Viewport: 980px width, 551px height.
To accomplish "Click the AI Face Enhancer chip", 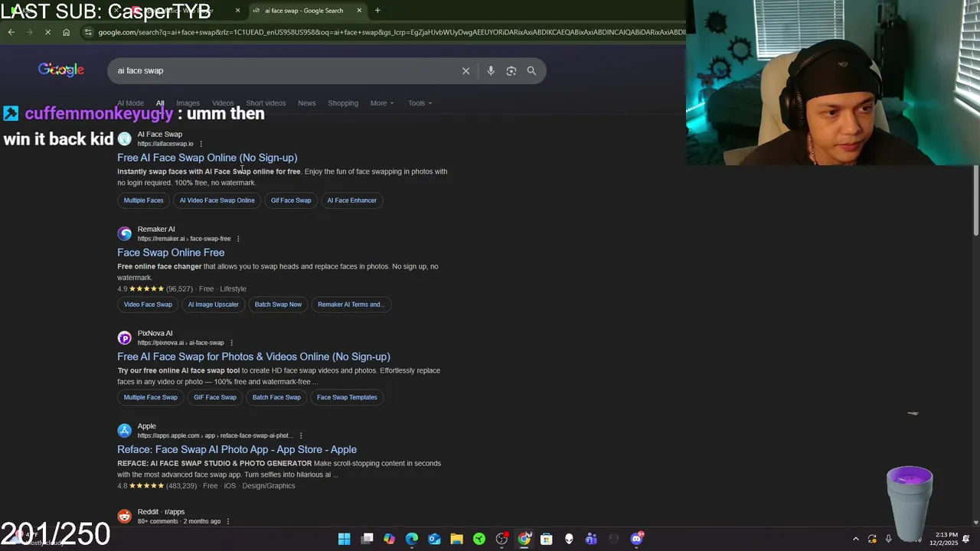I will (352, 201).
